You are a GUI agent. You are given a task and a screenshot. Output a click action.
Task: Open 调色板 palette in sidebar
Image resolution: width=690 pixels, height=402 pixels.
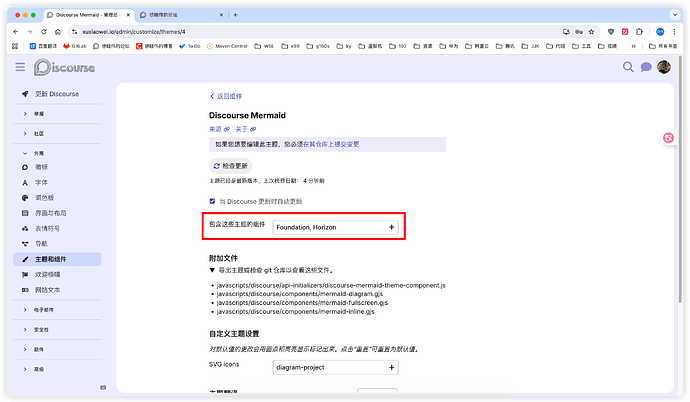45,197
